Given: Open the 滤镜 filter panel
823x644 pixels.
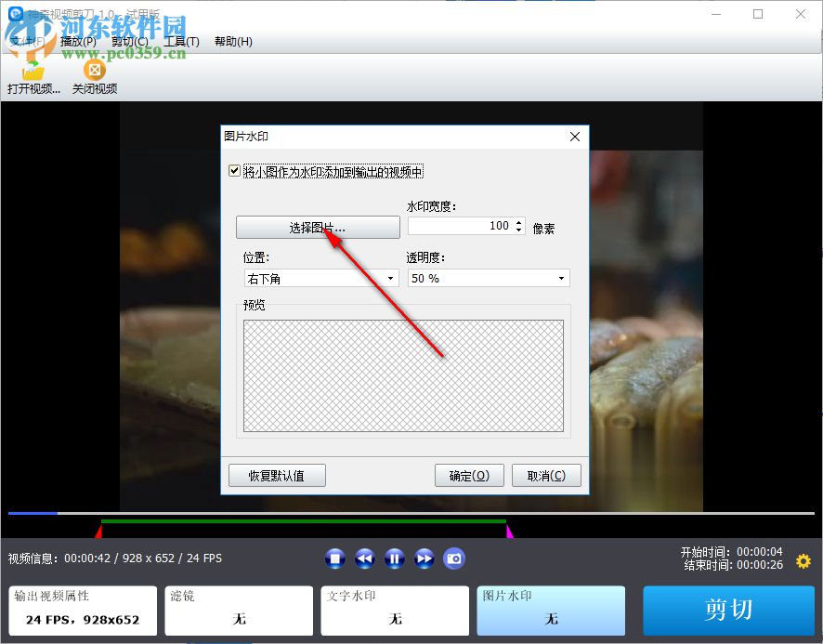Looking at the screenshot, I should pyautogui.click(x=239, y=611).
